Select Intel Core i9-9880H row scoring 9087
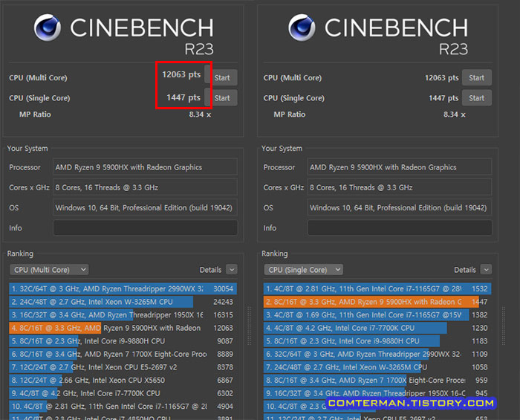This screenshot has width=520, height=420. point(123,341)
